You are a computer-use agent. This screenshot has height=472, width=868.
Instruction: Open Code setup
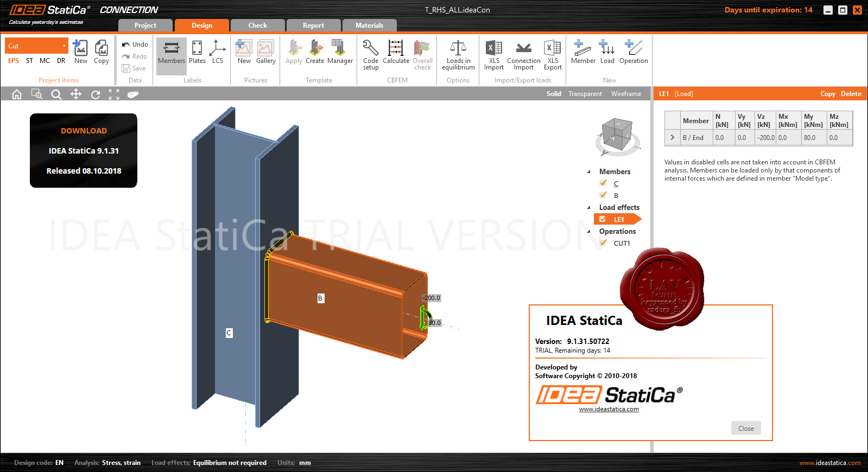point(371,55)
